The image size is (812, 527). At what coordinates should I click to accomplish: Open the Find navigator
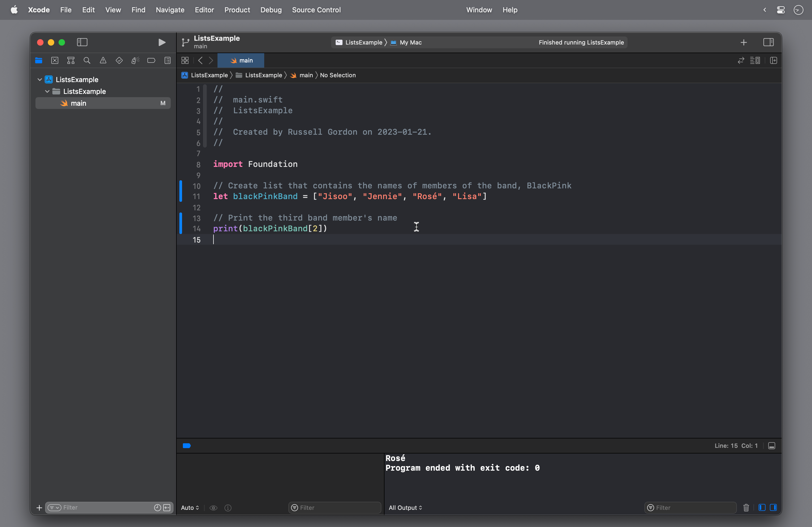(87, 60)
